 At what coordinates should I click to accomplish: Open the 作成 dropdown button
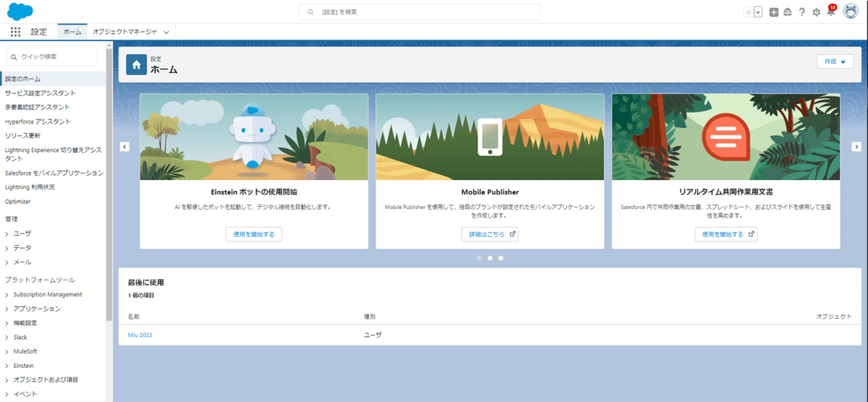tap(835, 62)
